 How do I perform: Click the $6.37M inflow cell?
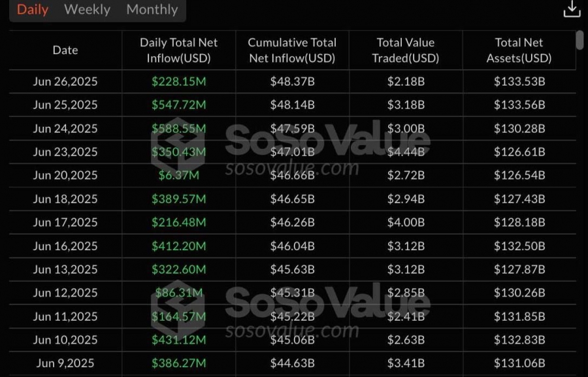pyautogui.click(x=178, y=175)
